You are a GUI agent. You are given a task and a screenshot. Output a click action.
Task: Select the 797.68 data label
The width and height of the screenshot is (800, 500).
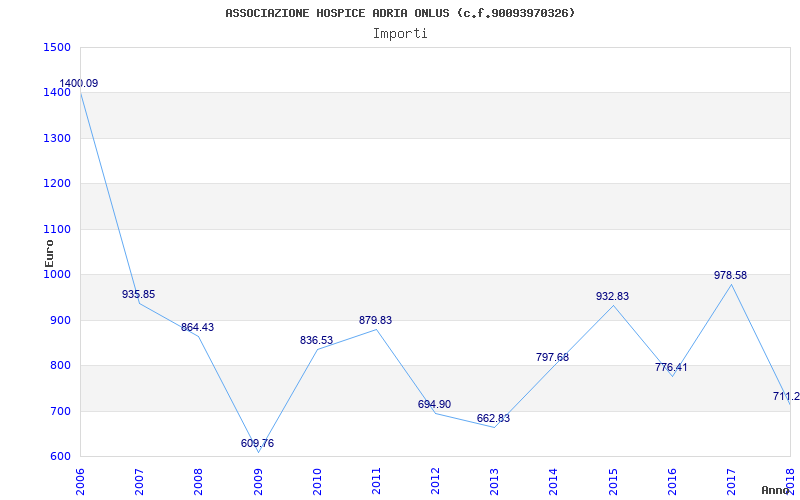point(553,358)
